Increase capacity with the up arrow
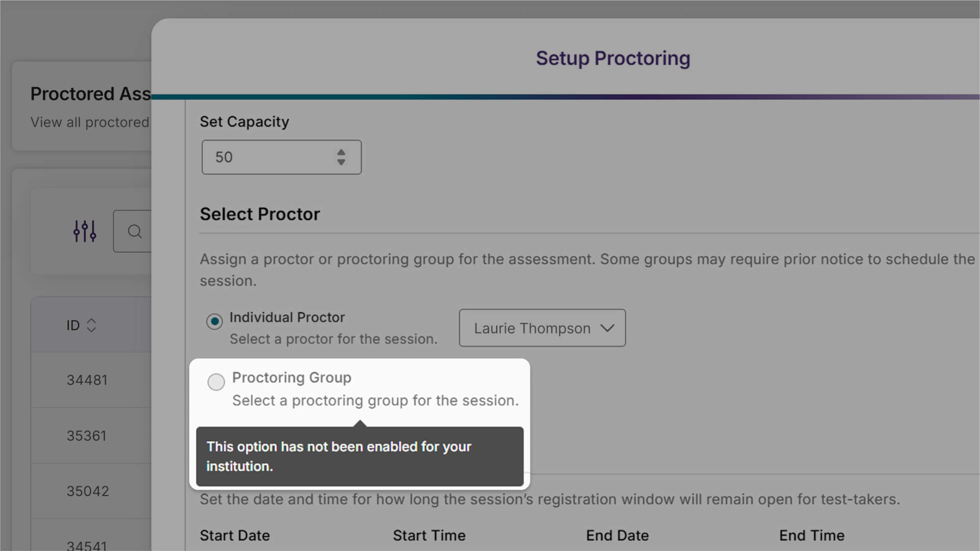The image size is (980, 551). point(341,153)
